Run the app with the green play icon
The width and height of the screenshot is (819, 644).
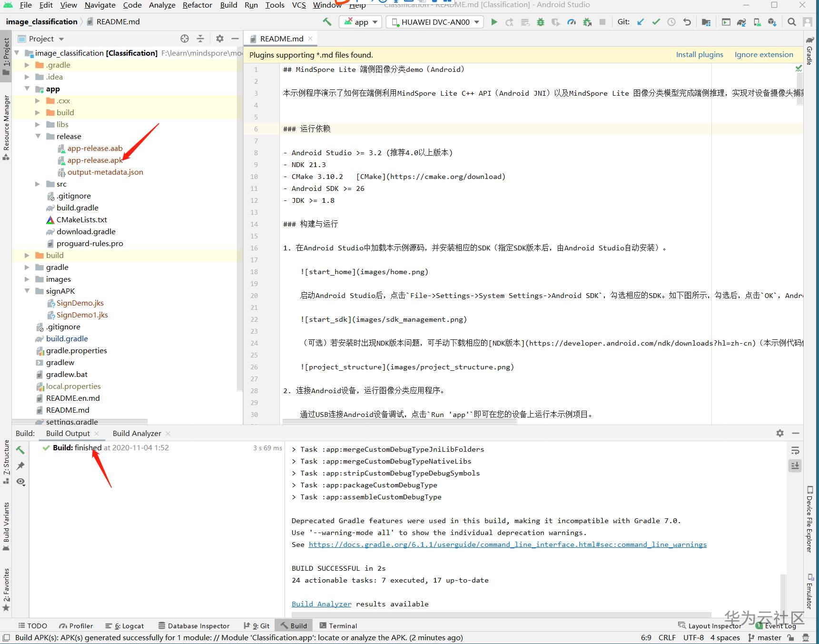(x=494, y=22)
